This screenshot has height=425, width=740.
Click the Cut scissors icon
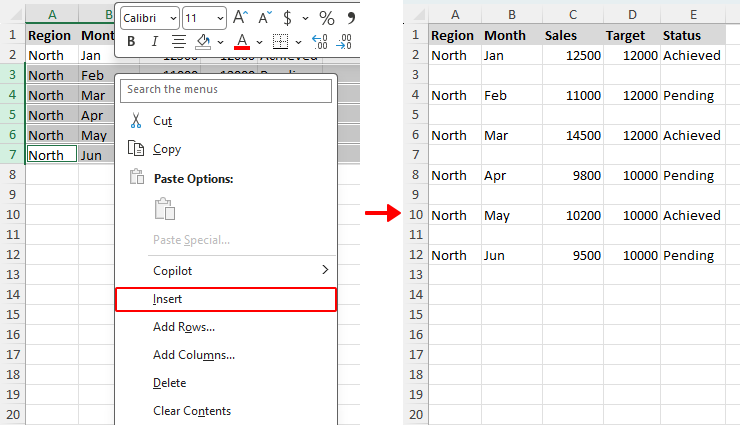point(137,120)
